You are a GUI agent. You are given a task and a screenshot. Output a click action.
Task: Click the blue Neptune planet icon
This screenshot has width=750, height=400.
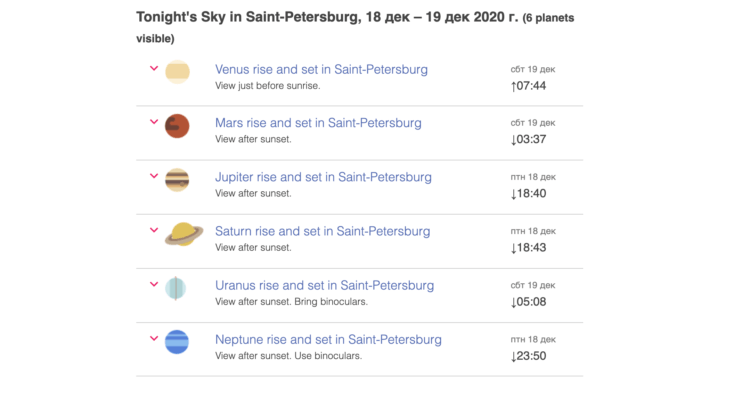(x=177, y=342)
